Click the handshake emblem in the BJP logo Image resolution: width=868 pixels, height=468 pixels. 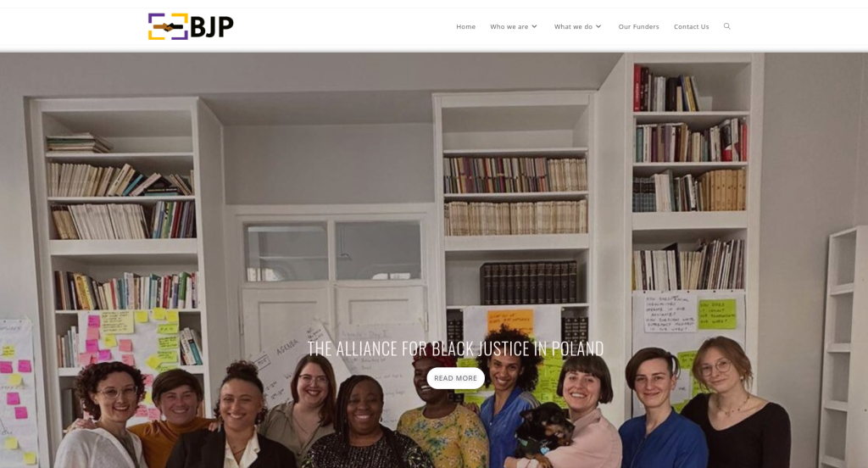point(168,26)
